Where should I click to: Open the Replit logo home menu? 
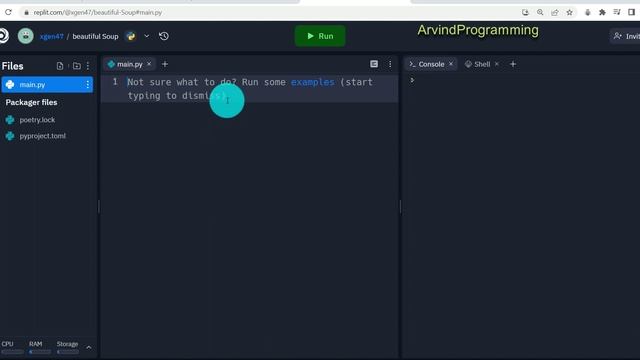coord(3,36)
